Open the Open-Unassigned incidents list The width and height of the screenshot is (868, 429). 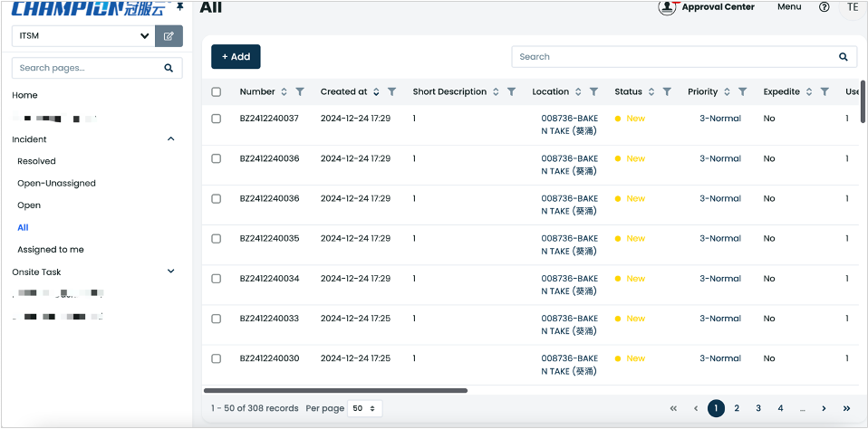click(56, 184)
